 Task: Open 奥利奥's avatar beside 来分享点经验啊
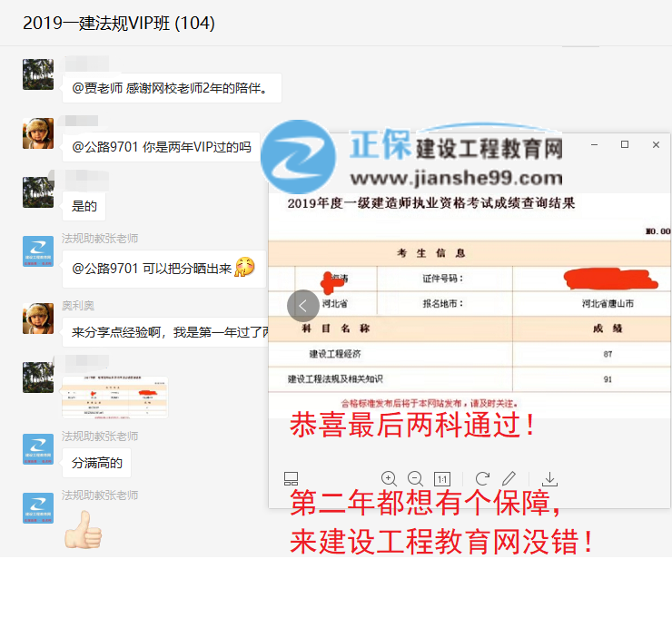pyautogui.click(x=38, y=318)
